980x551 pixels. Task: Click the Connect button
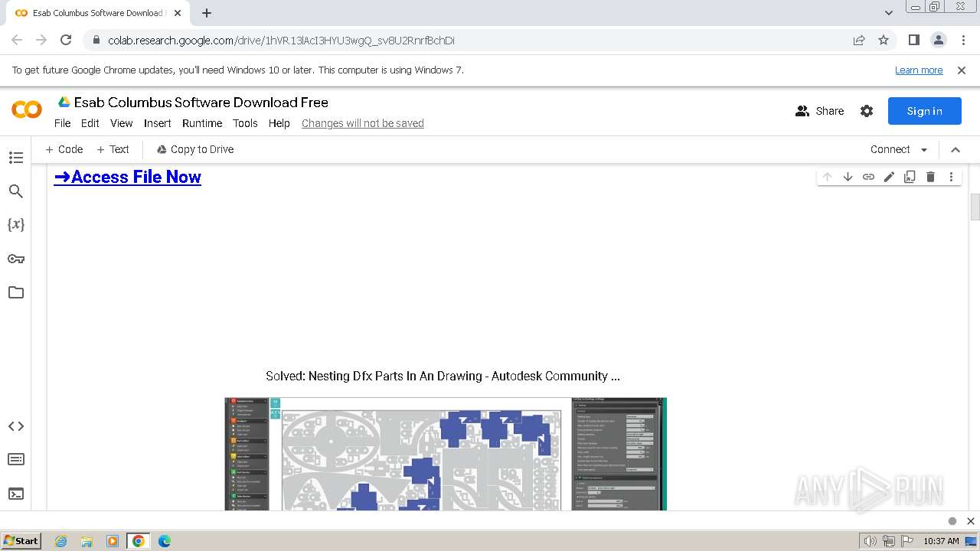[890, 150]
